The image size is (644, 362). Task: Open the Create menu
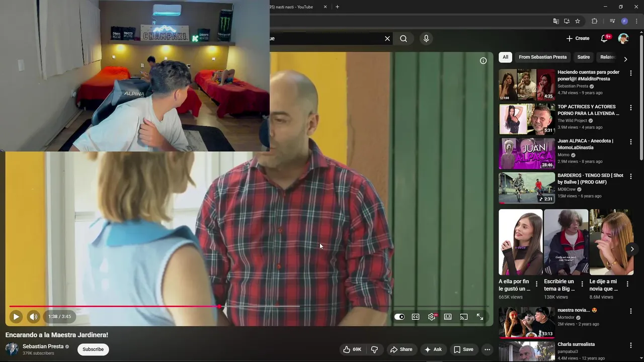pyautogui.click(x=578, y=39)
